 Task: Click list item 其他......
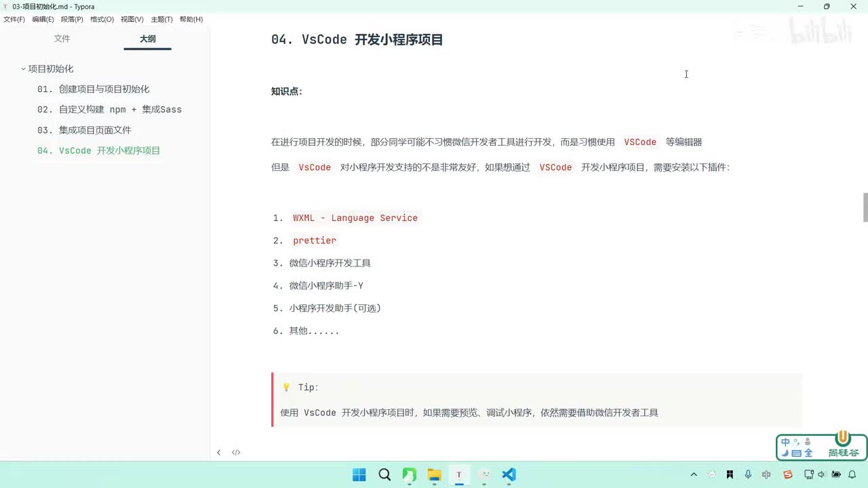click(x=314, y=331)
